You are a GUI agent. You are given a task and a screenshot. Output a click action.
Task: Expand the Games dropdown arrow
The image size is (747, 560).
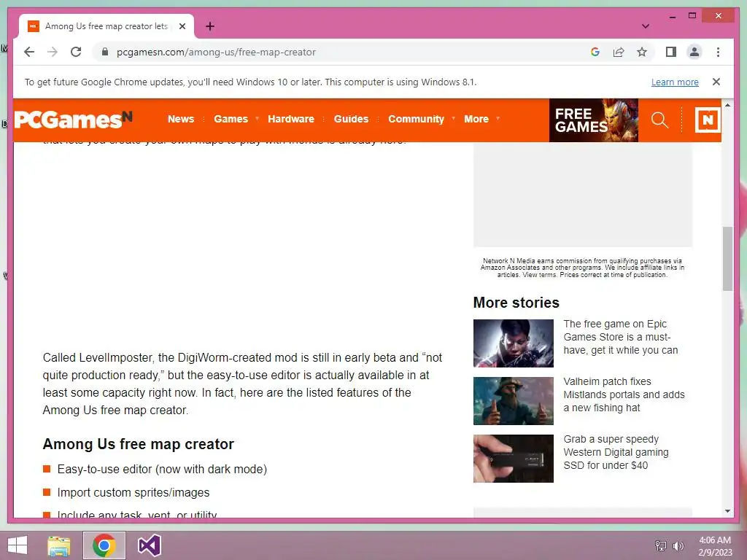point(258,118)
